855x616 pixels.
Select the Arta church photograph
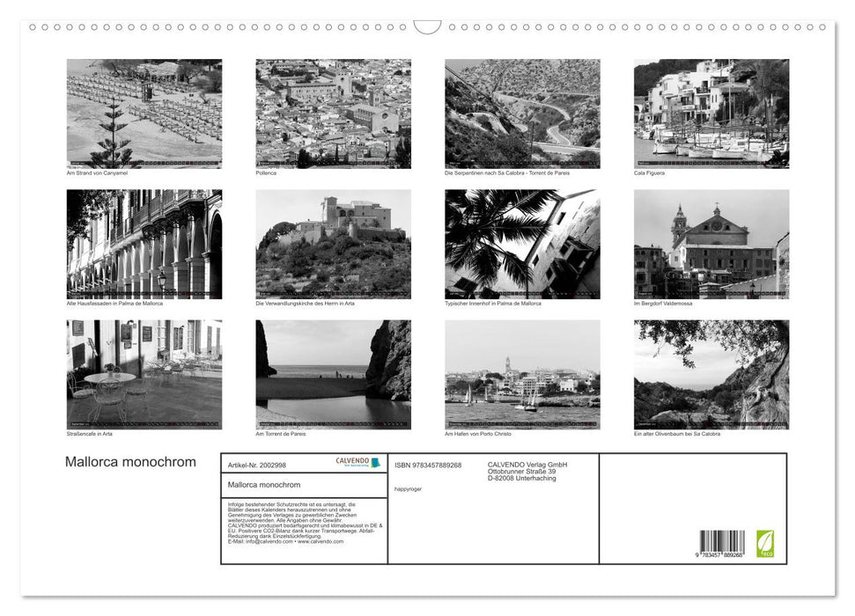(332, 243)
